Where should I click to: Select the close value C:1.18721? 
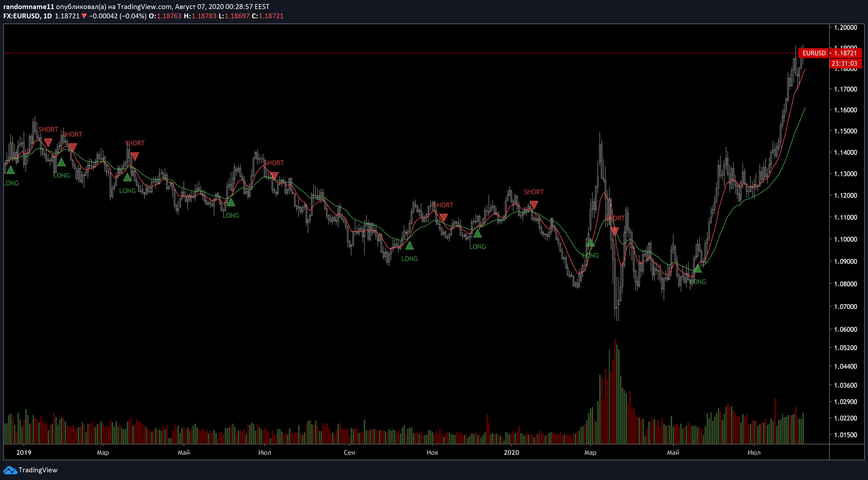(267, 16)
